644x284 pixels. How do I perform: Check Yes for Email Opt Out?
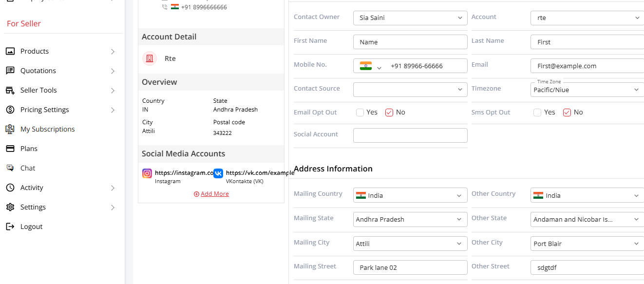(360, 113)
